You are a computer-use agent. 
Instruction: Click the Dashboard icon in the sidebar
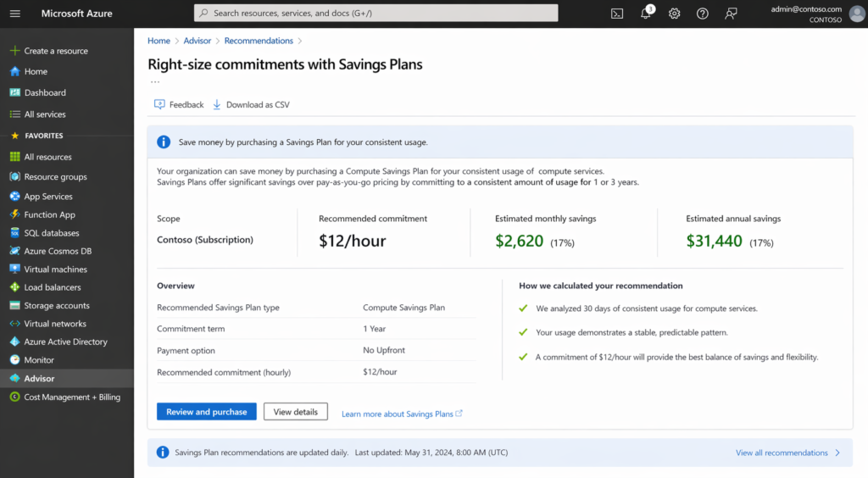(x=15, y=92)
